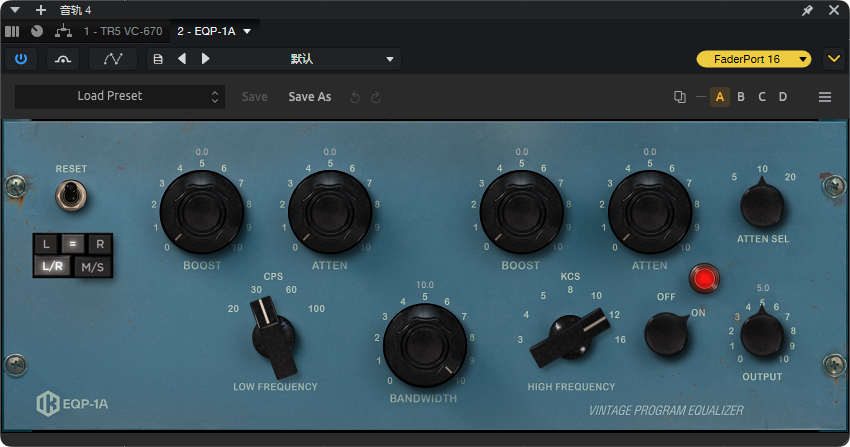The width and height of the screenshot is (850, 447).
Task: Click the high frequency BOOST knob
Action: tap(521, 212)
